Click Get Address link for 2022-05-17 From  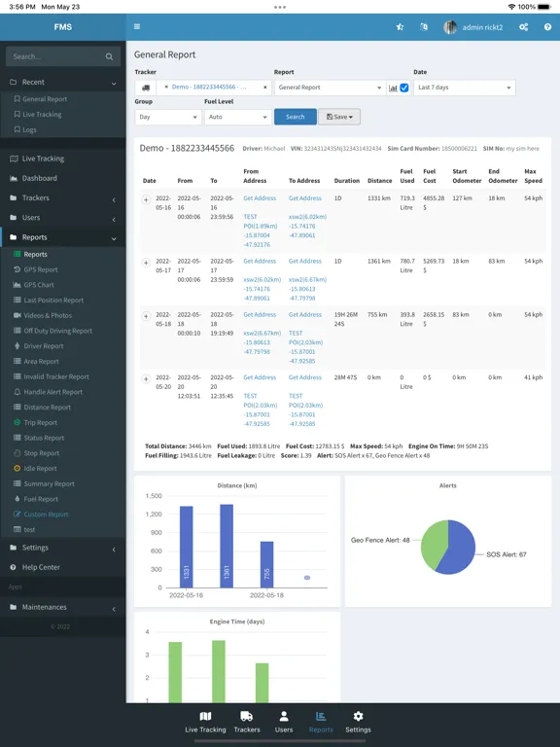pos(260,261)
